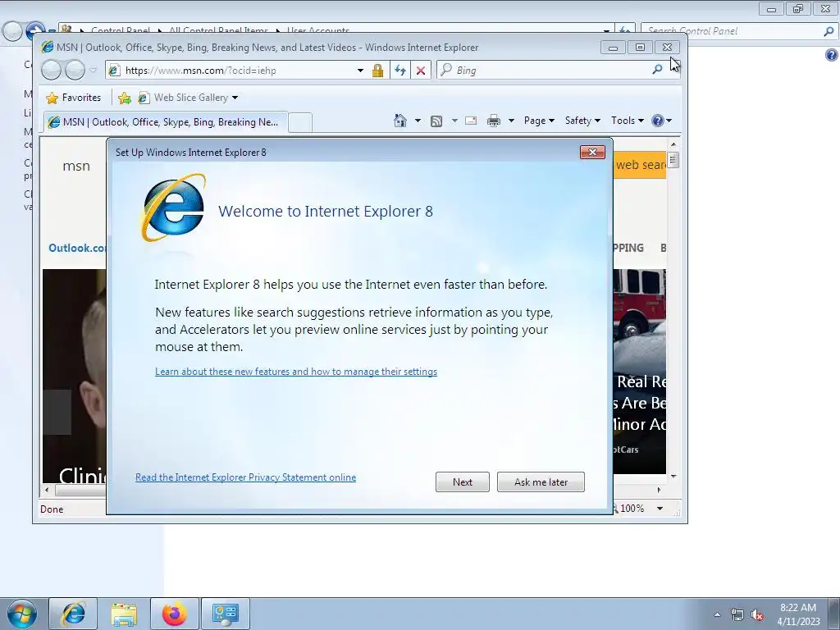This screenshot has height=630, width=840.
Task: Open the Safety menu
Action: (x=582, y=121)
